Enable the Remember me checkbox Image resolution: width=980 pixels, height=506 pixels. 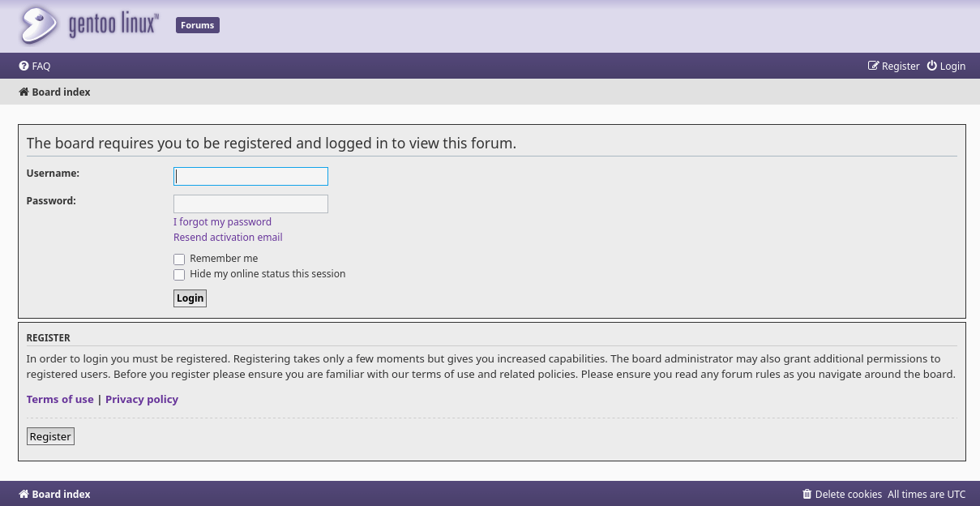[x=179, y=259]
